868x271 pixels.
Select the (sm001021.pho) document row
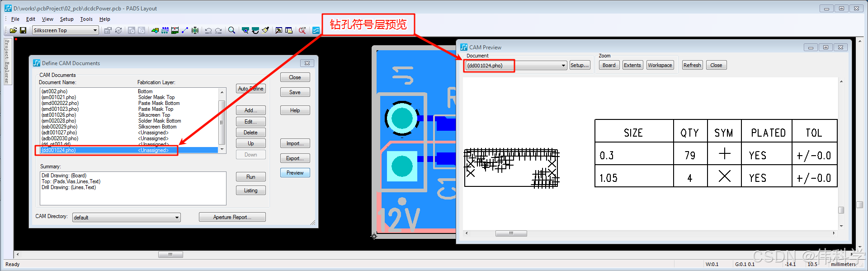129,97
